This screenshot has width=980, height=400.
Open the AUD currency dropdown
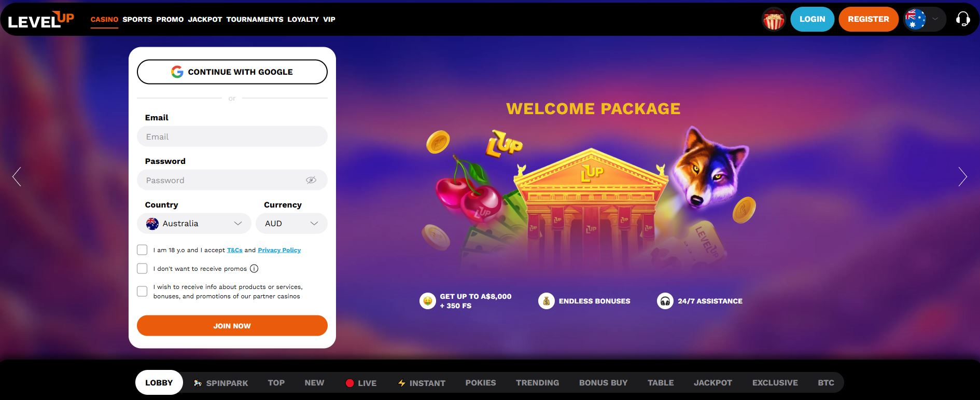291,224
